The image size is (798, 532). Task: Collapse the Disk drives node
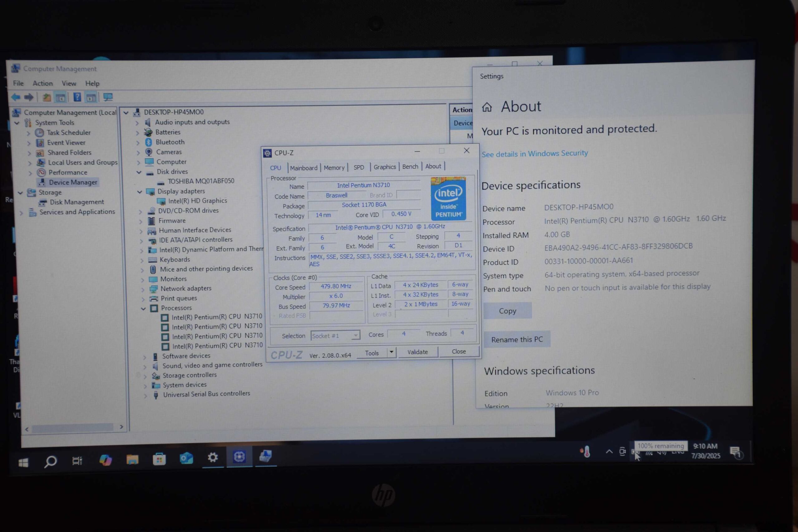[139, 172]
